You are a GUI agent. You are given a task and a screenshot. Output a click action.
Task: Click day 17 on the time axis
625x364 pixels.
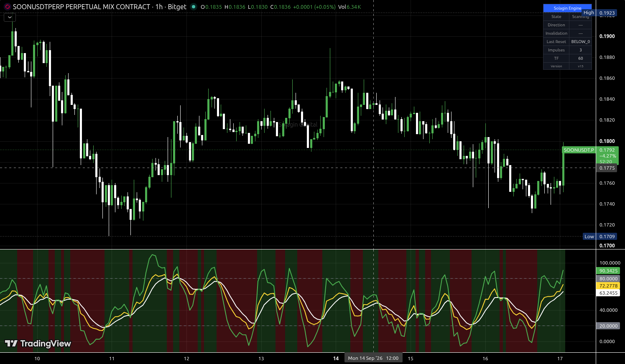click(560, 359)
